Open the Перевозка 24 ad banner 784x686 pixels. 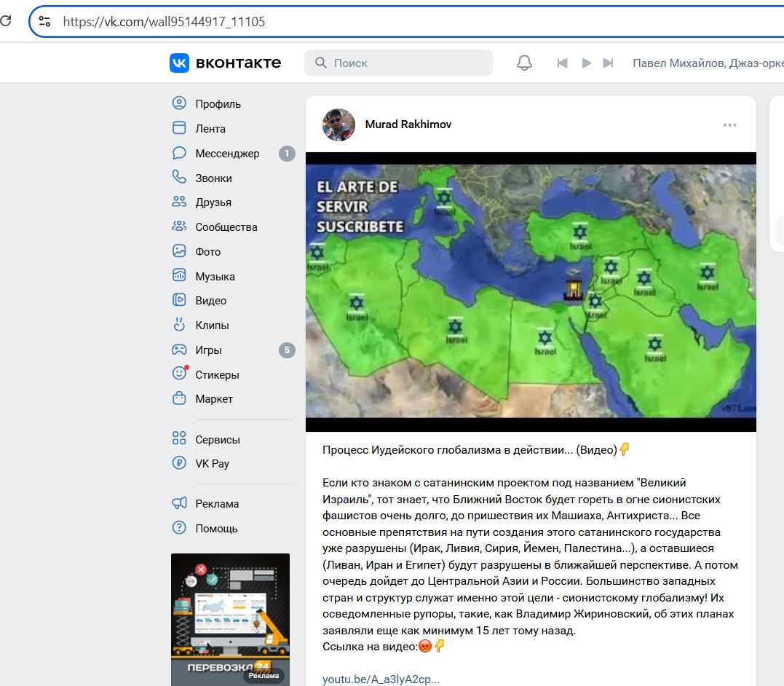[231, 620]
